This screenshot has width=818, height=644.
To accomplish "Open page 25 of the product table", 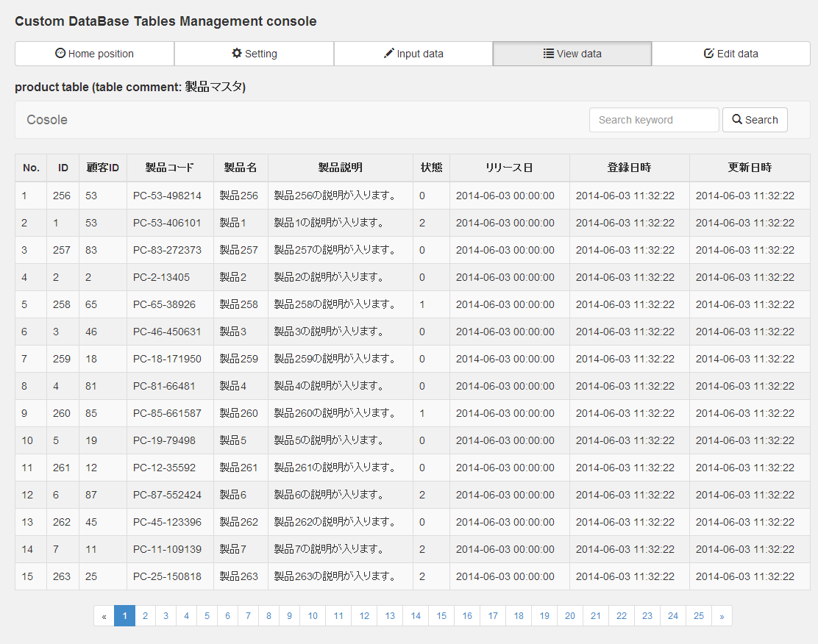I will 699,615.
